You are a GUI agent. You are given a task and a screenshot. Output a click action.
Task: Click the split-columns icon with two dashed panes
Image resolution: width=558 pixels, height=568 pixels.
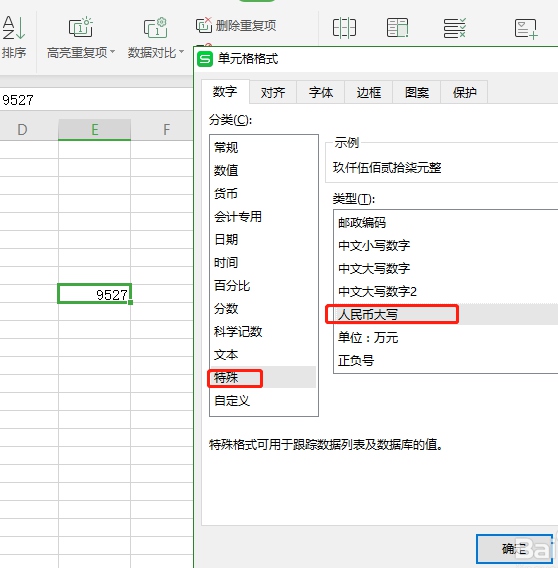(344, 28)
